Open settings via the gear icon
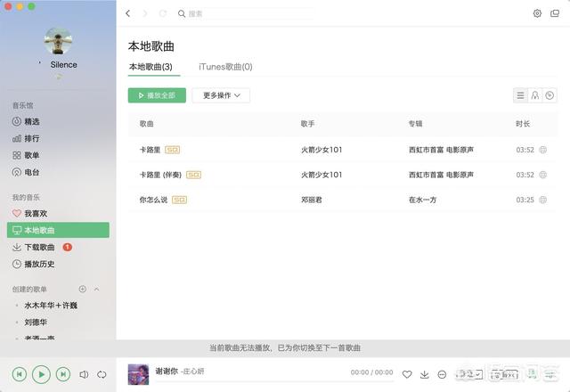This screenshot has height=392, width=570. point(537,13)
